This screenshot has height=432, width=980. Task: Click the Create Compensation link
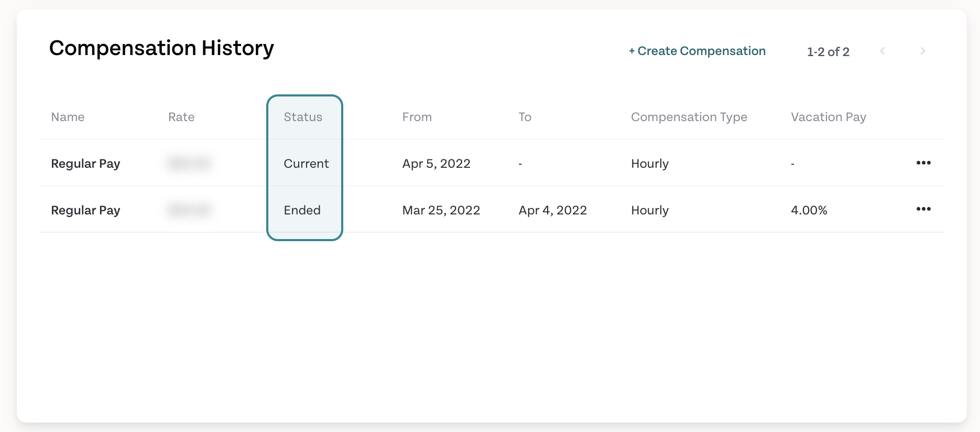pyautogui.click(x=697, y=51)
